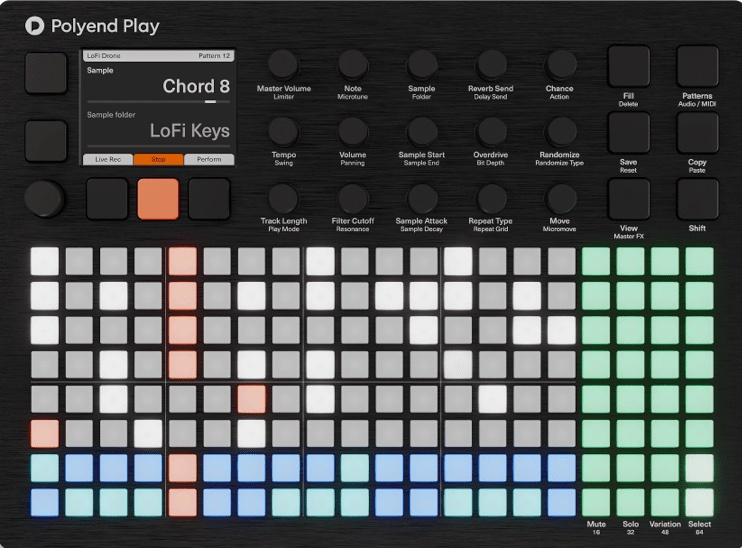Viewport: 742px width, 548px height.
Task: Click the Copy / Paste button
Action: pos(698,133)
